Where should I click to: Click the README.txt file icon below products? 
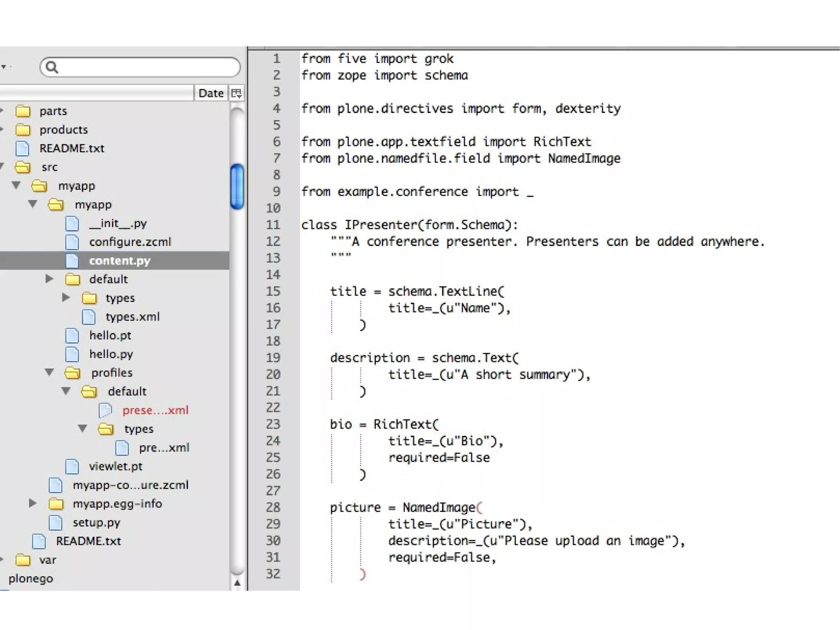[23, 149]
